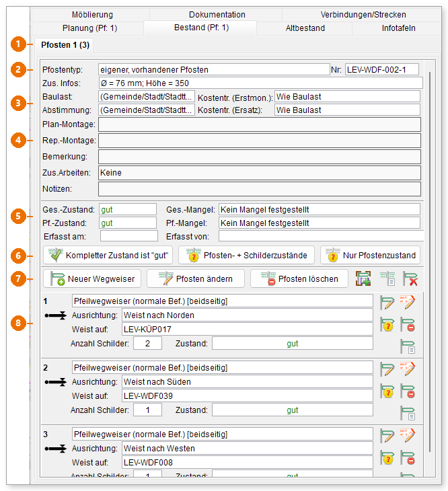Click the 'Kompletter Zustand ist "gut"' button
The image size is (448, 491).
point(108,256)
